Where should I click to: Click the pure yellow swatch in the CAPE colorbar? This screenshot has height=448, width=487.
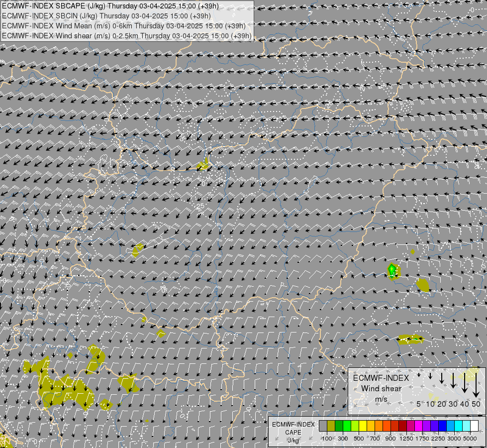click(363, 426)
